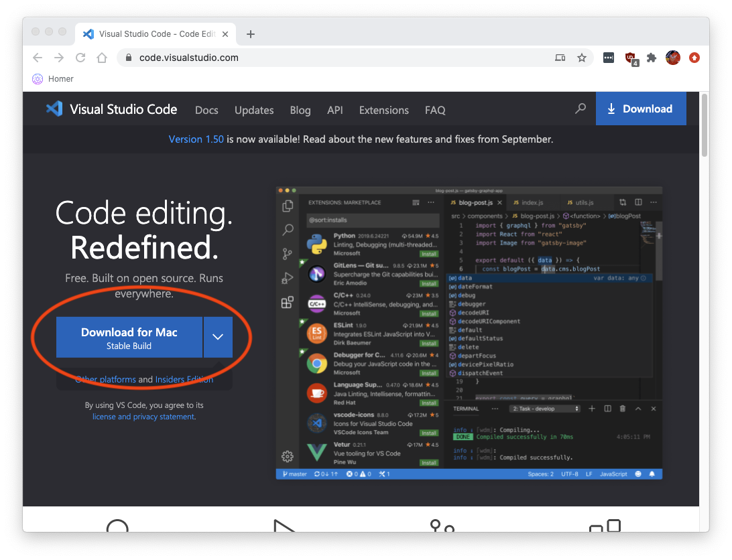Click the master branch indicator in status bar
The width and height of the screenshot is (732, 560).
[295, 474]
